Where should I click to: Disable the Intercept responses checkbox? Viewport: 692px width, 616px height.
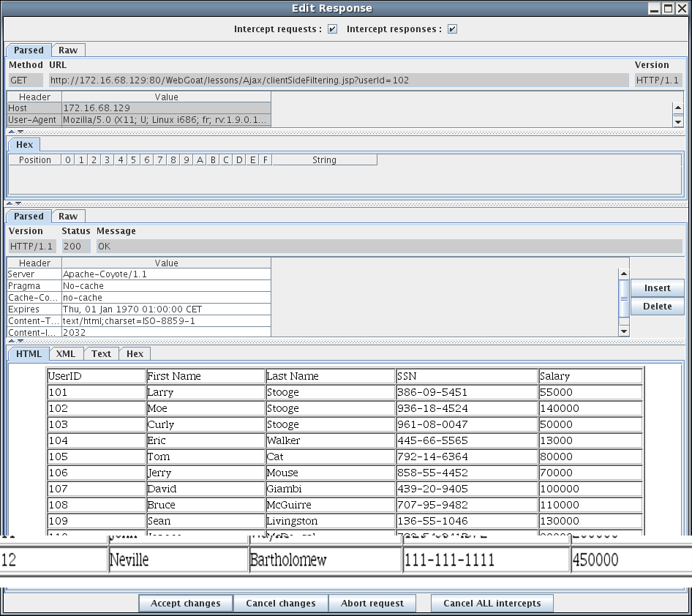tap(452, 29)
